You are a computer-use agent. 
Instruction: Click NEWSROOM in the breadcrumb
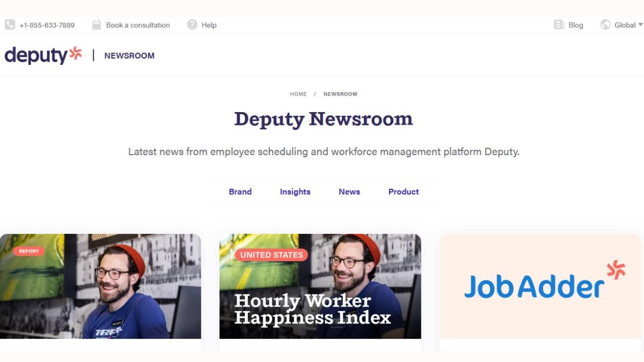tap(340, 94)
